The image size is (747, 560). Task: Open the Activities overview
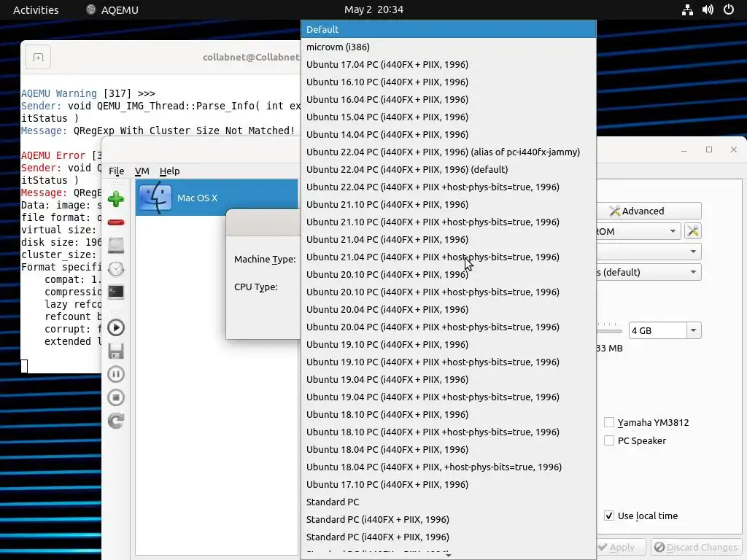click(x=36, y=9)
